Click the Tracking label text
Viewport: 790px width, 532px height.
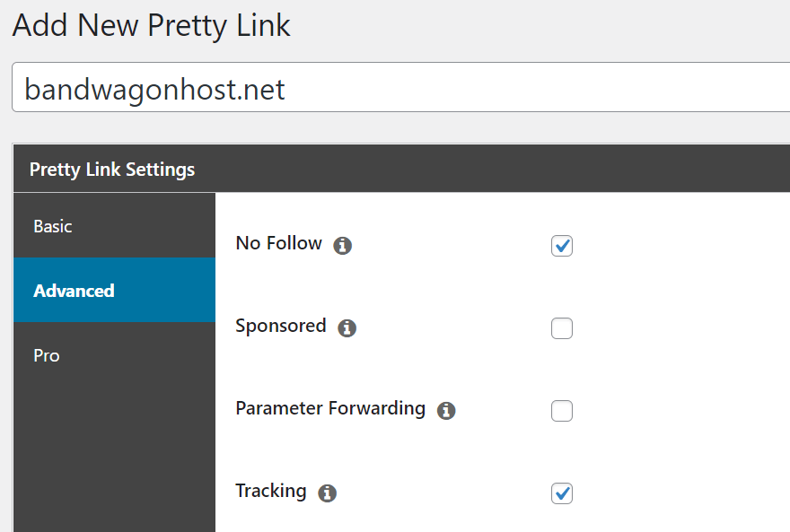click(x=271, y=491)
